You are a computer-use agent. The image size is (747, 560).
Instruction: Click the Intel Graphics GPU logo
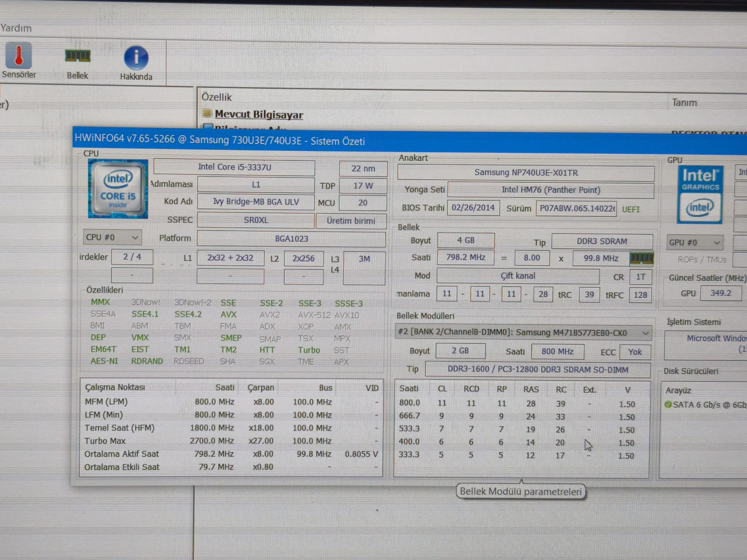[x=700, y=195]
